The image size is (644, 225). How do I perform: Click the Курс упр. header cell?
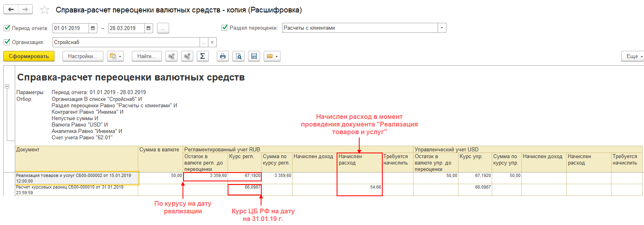(475, 163)
